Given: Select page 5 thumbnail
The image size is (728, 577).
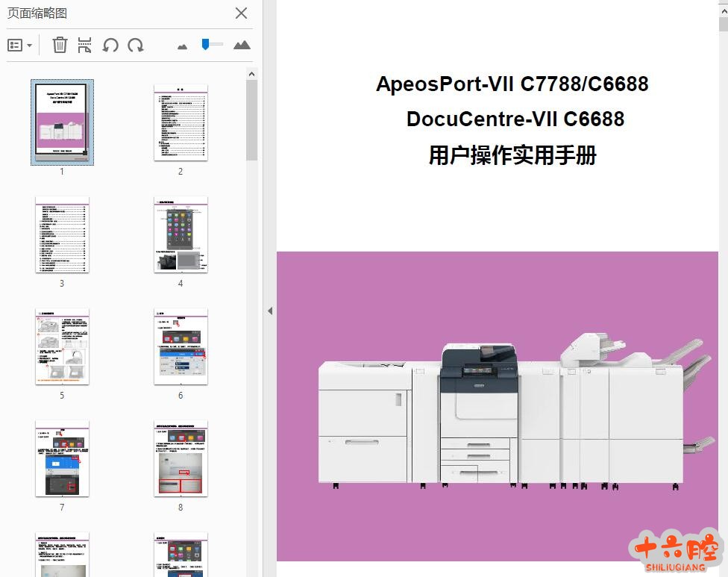Looking at the screenshot, I should pyautogui.click(x=62, y=346).
